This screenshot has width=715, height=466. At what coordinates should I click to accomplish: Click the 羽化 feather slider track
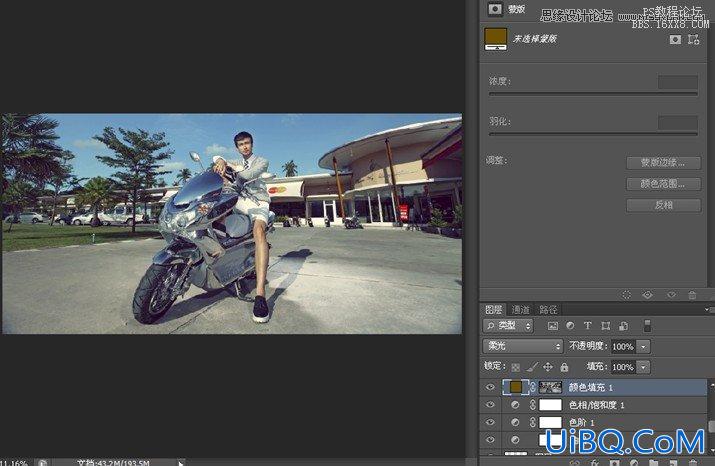(593, 134)
